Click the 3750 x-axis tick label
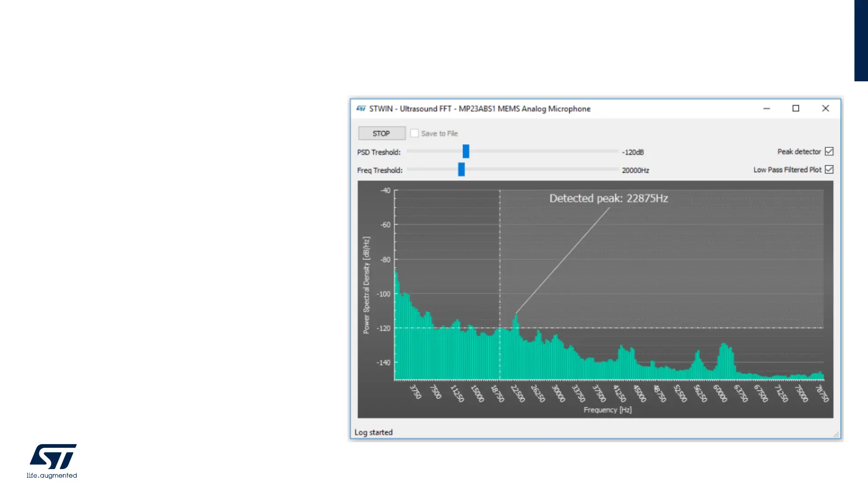Screen dimensions: 868x488 (415, 392)
